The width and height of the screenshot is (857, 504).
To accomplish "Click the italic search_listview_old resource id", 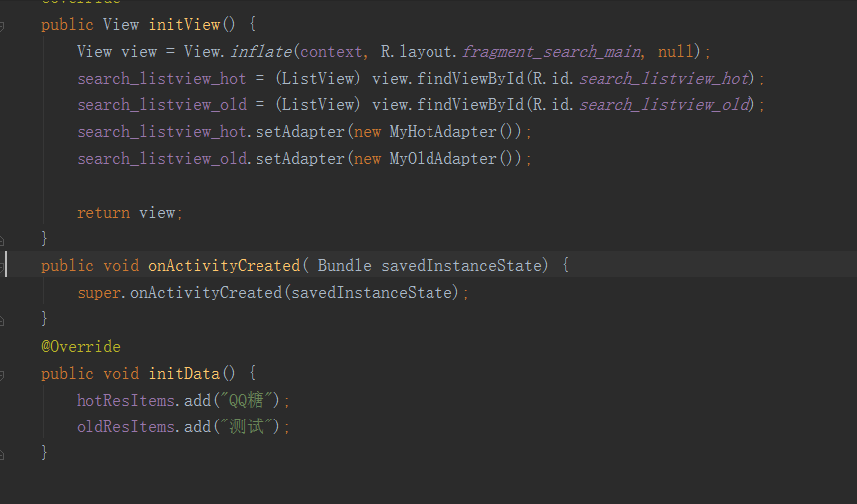I will coord(664,105).
